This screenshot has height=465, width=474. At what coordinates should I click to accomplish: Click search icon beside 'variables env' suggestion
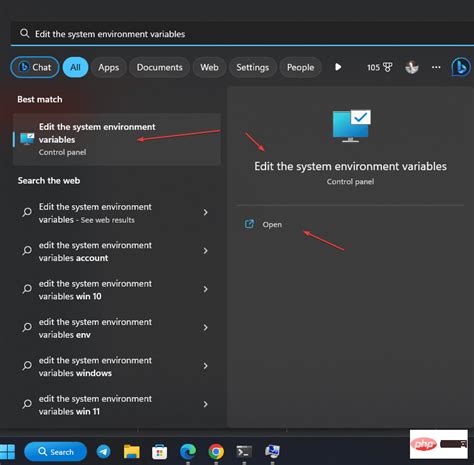pos(27,327)
